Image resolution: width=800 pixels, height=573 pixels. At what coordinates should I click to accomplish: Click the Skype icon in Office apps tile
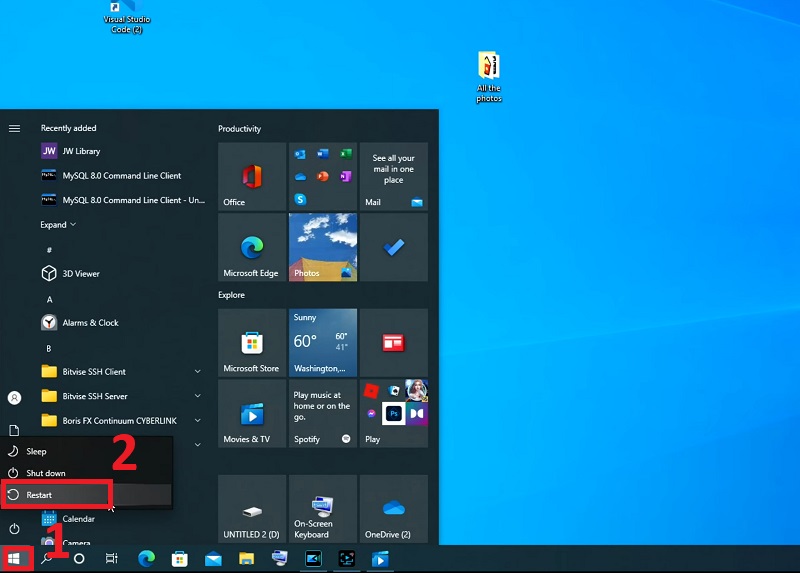[x=301, y=200]
